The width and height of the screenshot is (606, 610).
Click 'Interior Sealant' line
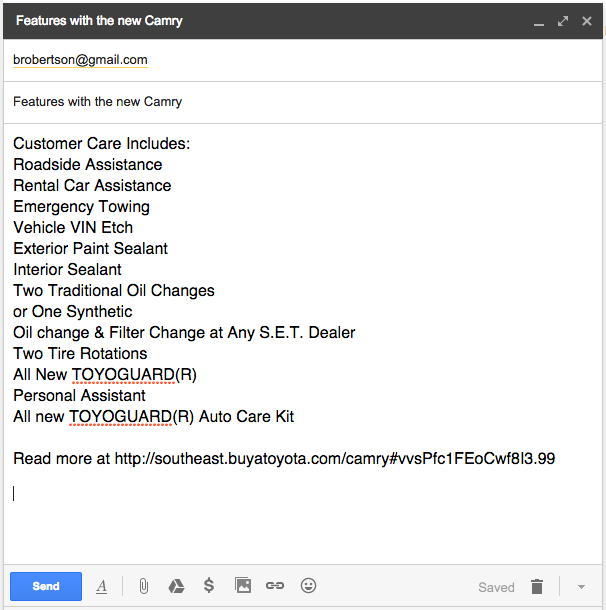point(67,270)
